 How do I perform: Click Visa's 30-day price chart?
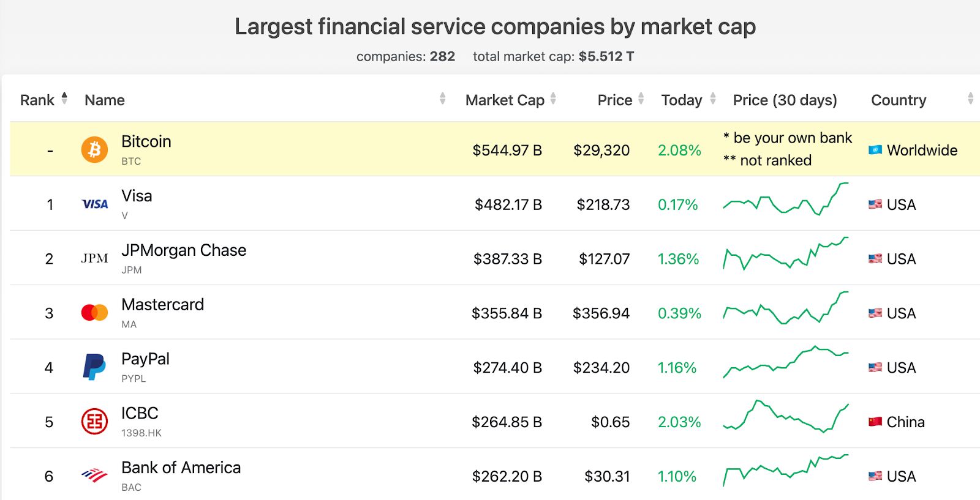(786, 200)
